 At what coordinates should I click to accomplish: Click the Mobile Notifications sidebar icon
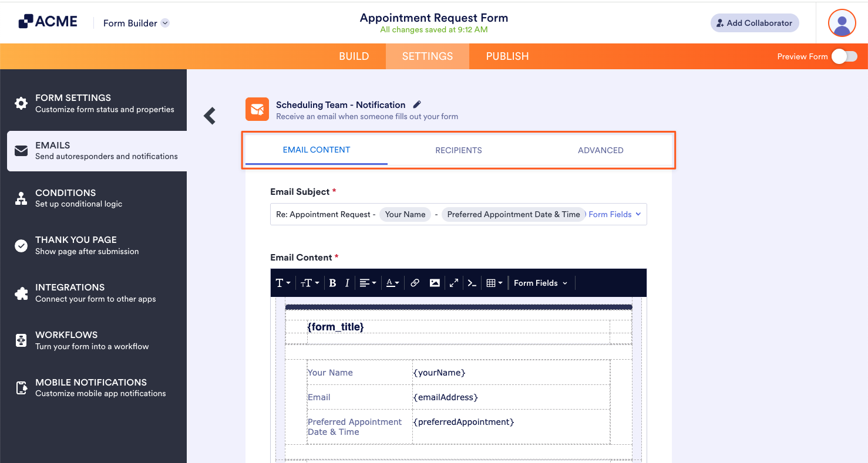pos(21,387)
